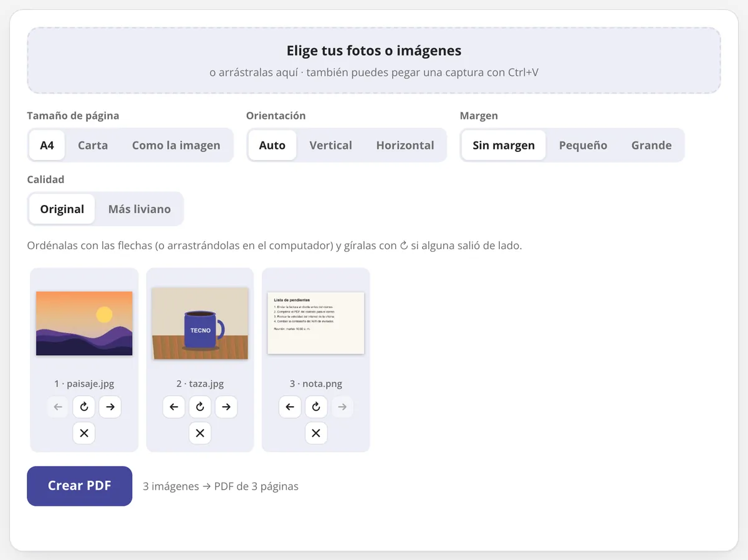Viewport: 748px width, 560px height.
Task: Set margin to Grande
Action: coord(651,145)
